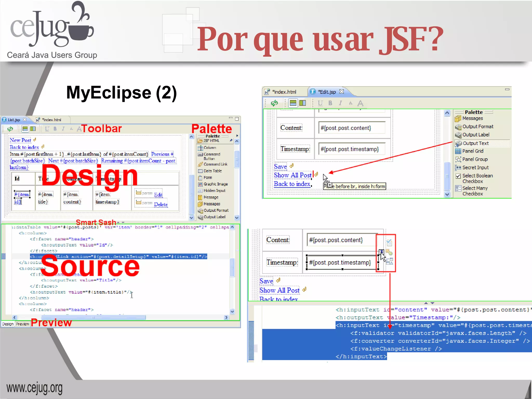Click List.jsp source horizontal scrollbar thumb
The image size is (532, 399).
click(94, 317)
